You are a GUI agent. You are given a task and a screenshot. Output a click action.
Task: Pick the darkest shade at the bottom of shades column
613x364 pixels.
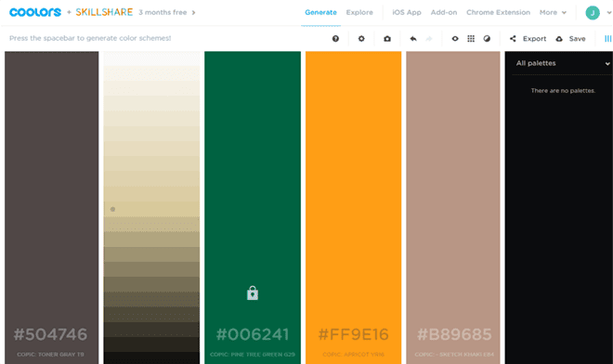(x=151, y=357)
